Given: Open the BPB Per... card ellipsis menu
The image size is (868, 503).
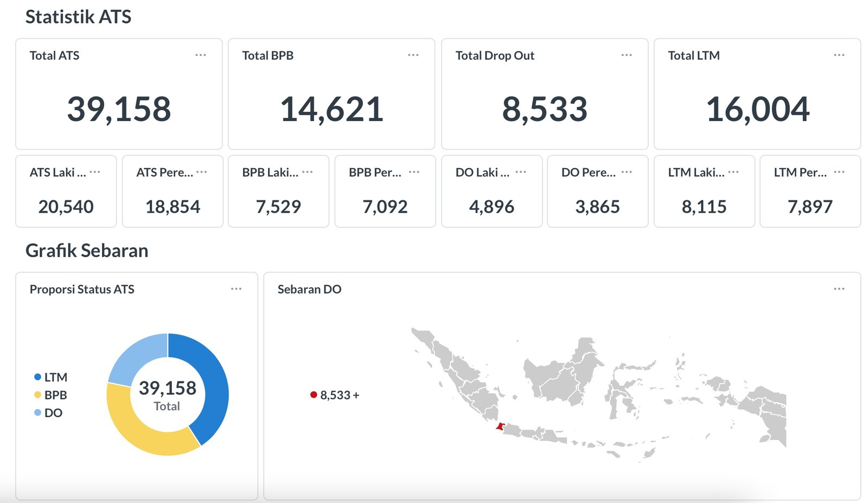Looking at the screenshot, I should pyautogui.click(x=414, y=172).
